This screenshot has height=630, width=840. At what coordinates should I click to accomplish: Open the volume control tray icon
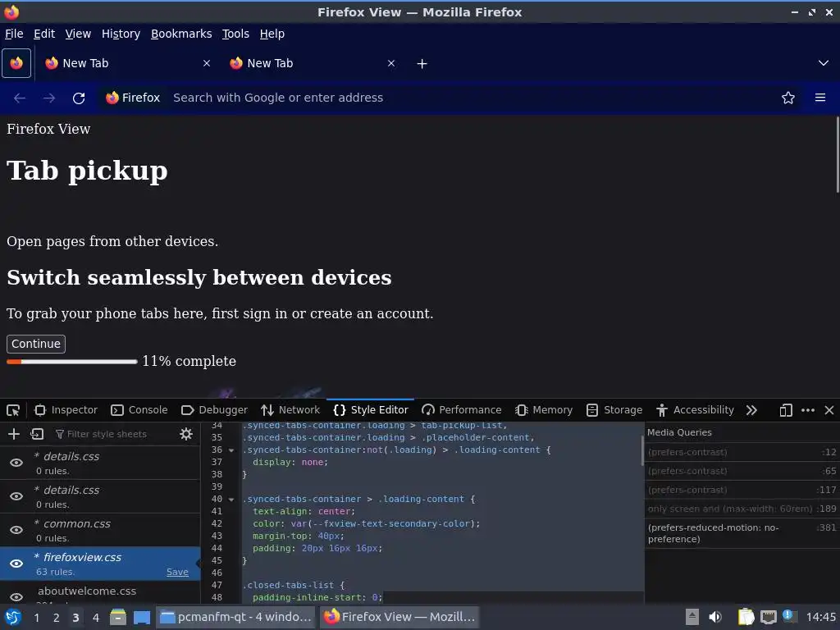pos(715,617)
